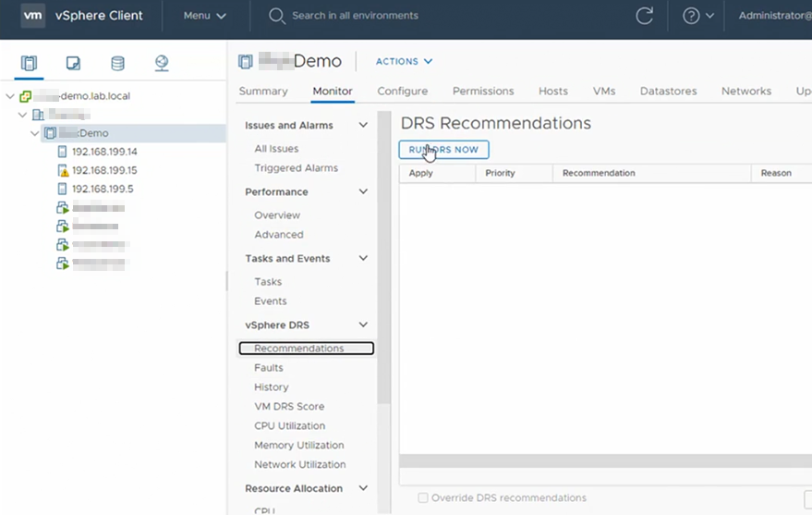812x515 pixels.
Task: Switch to the Monitor tab
Action: pyautogui.click(x=333, y=92)
